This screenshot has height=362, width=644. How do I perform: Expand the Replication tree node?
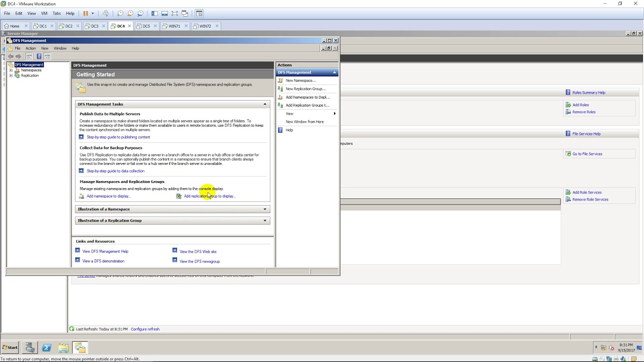tap(11, 75)
